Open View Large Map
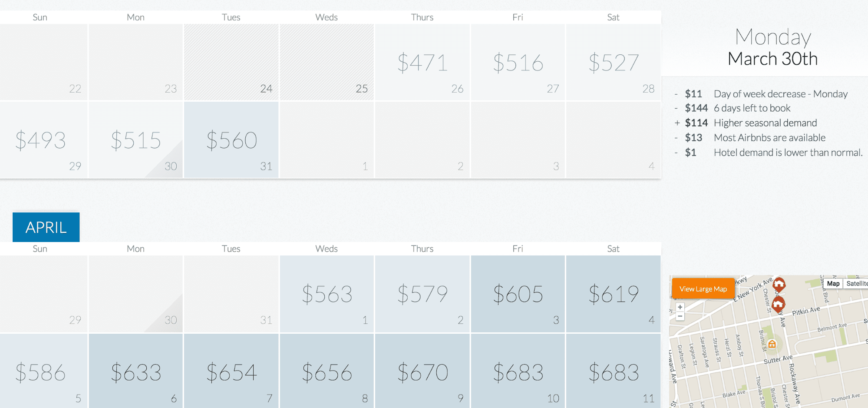This screenshot has height=408, width=868. pyautogui.click(x=703, y=289)
